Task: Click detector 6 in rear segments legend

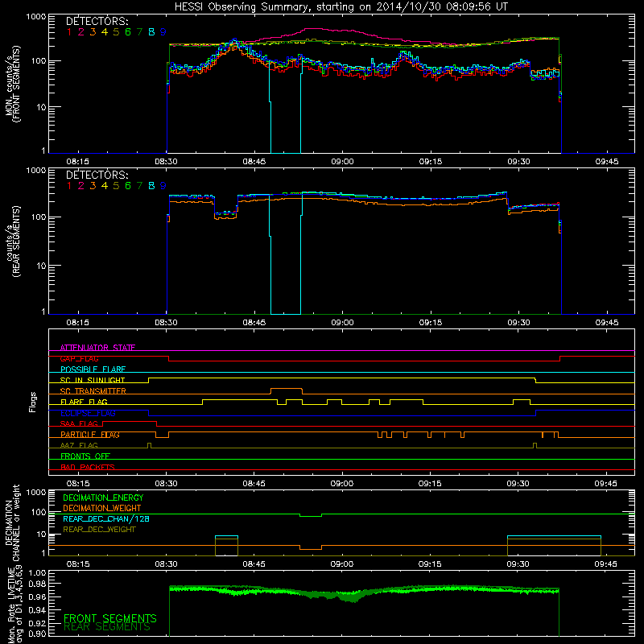Action: [x=128, y=186]
